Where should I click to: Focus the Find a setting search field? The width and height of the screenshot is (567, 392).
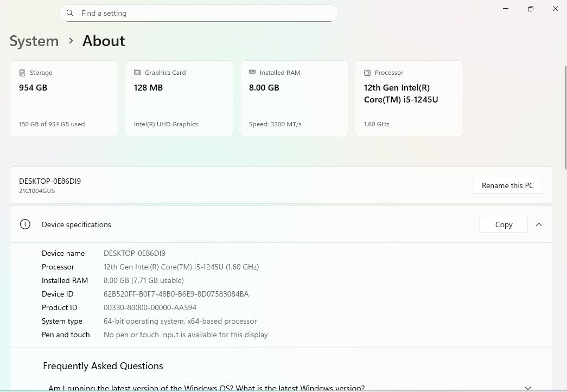(x=206, y=13)
